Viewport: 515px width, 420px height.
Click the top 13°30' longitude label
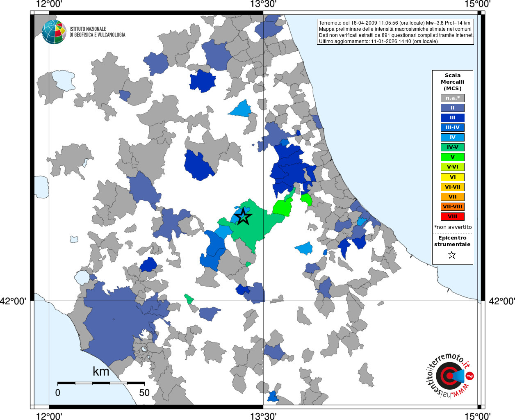click(263, 4)
